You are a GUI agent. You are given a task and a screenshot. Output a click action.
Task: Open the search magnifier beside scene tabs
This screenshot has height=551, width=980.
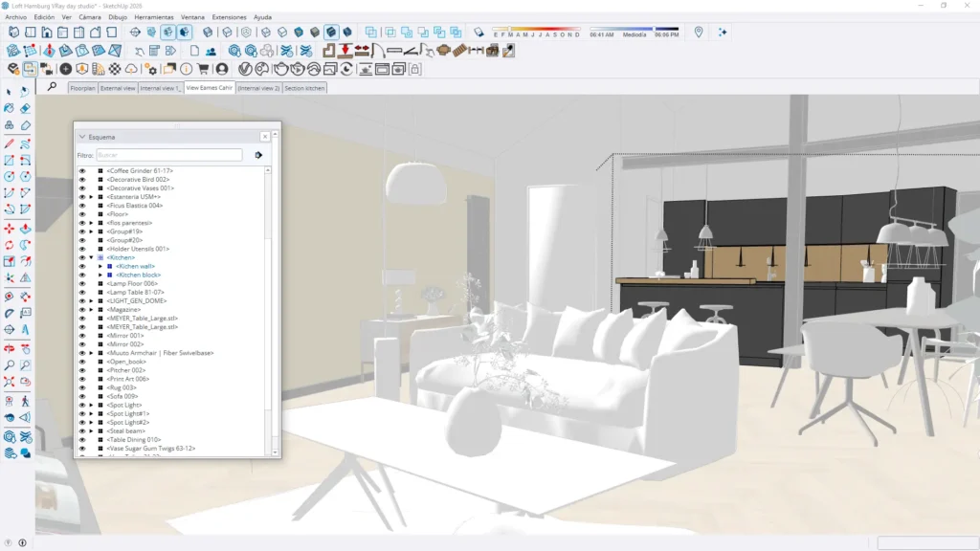52,87
